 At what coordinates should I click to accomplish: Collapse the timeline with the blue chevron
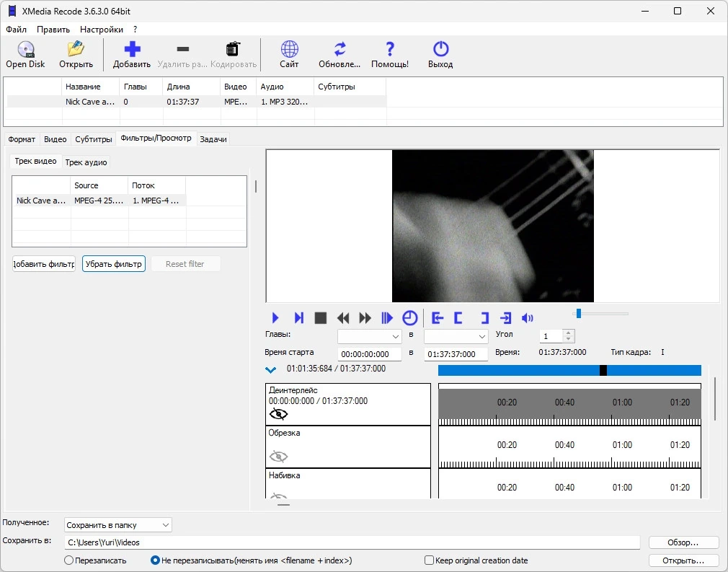271,370
